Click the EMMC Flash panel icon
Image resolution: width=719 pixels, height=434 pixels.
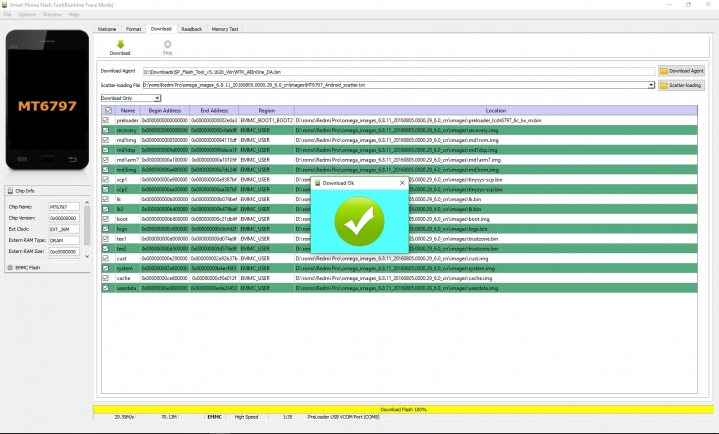[x=10, y=267]
